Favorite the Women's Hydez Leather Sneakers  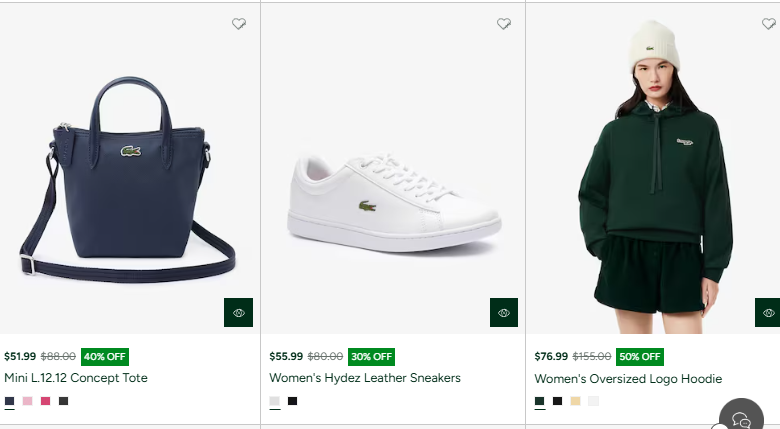[504, 24]
